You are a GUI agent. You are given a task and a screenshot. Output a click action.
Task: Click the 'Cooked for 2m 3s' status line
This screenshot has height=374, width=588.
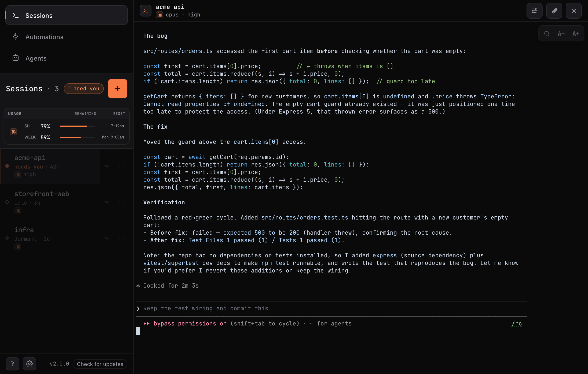171,286
